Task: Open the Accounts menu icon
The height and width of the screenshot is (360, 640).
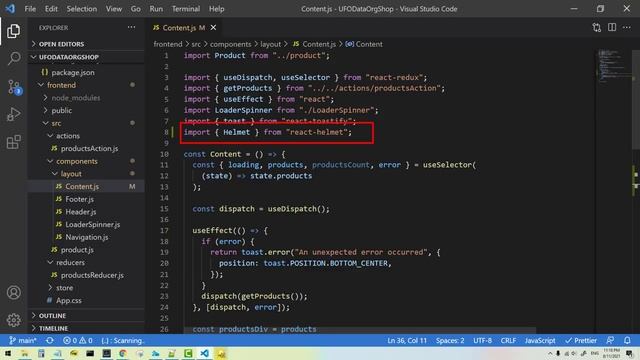Action: 13,293
